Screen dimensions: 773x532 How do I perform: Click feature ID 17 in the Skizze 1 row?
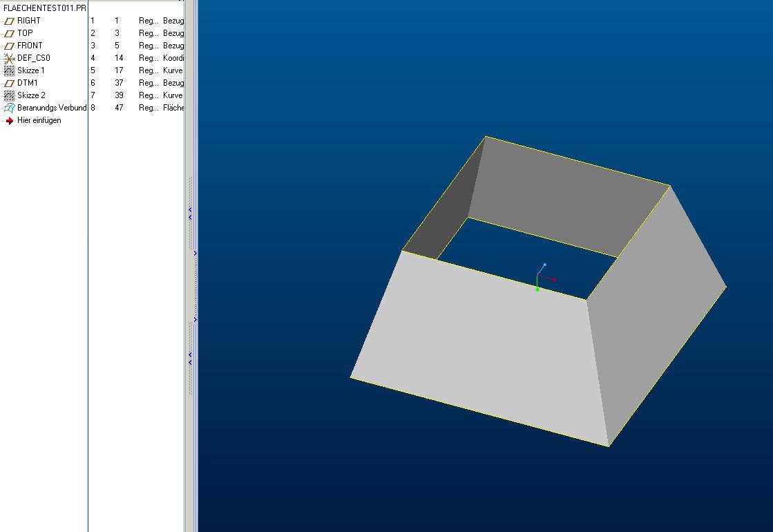pyautogui.click(x=119, y=70)
